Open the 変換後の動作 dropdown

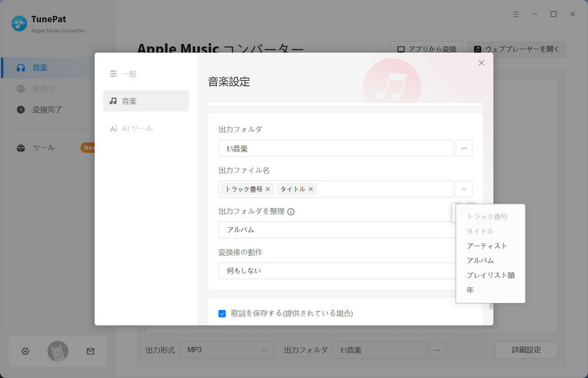point(337,271)
